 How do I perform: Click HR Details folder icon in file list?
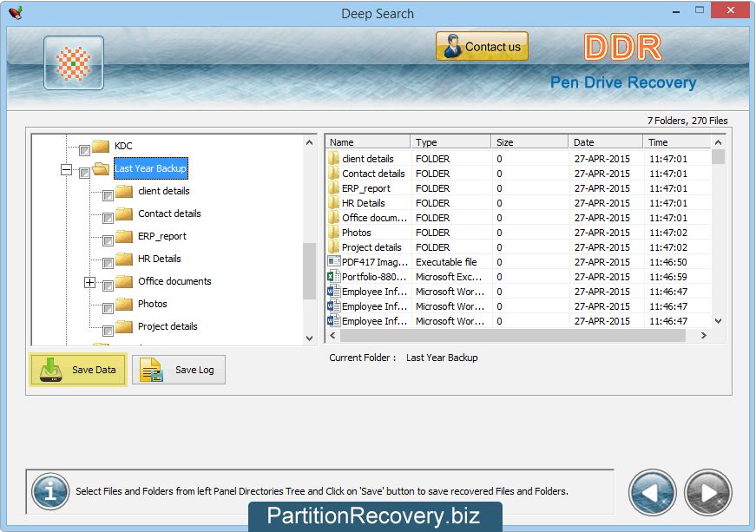[333, 203]
